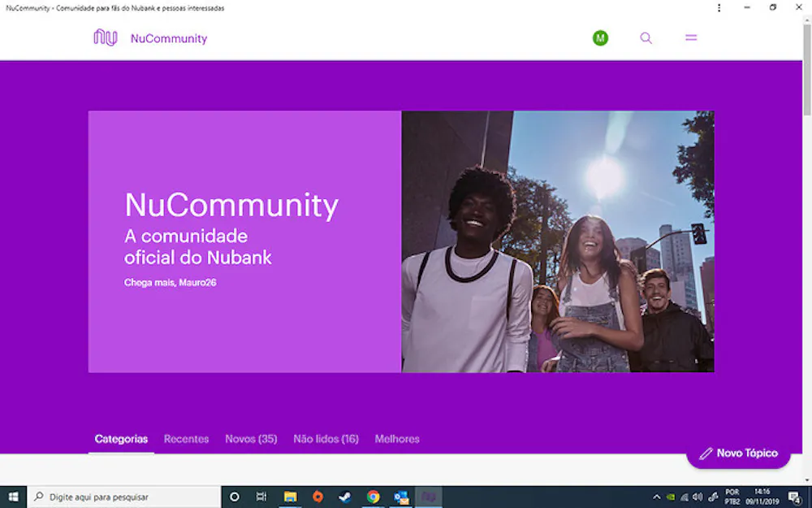The height and width of the screenshot is (508, 812).
Task: Open the taskbar clock showing 14:16
Action: pyautogui.click(x=762, y=497)
